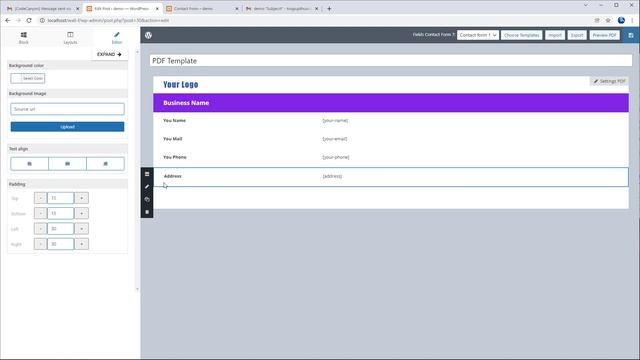
Task: Click the You Phone label
Action: (x=175, y=157)
